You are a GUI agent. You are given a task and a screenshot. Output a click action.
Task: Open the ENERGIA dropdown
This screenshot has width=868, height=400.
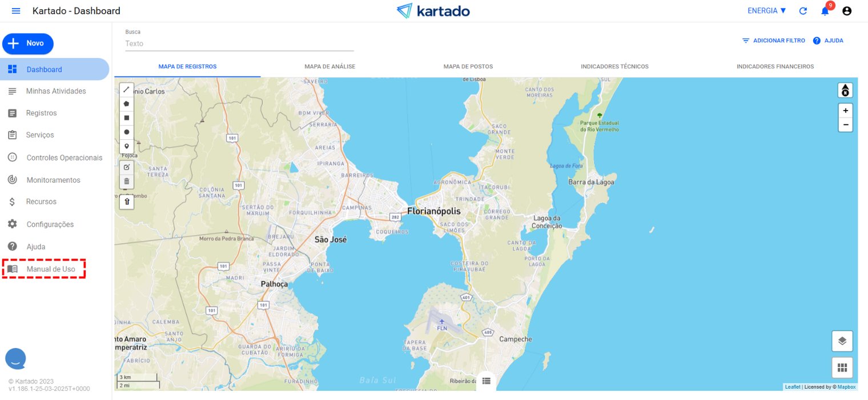(766, 10)
